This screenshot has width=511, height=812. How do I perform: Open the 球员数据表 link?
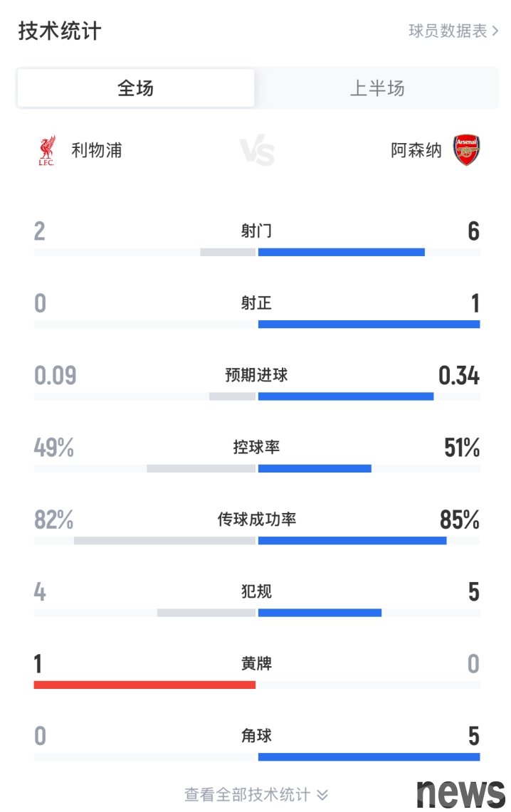click(453, 31)
